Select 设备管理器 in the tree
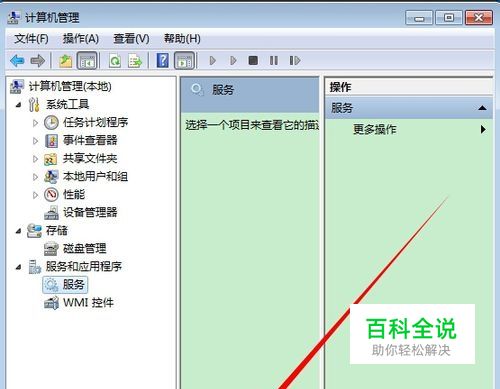The image size is (500, 389). [x=90, y=213]
